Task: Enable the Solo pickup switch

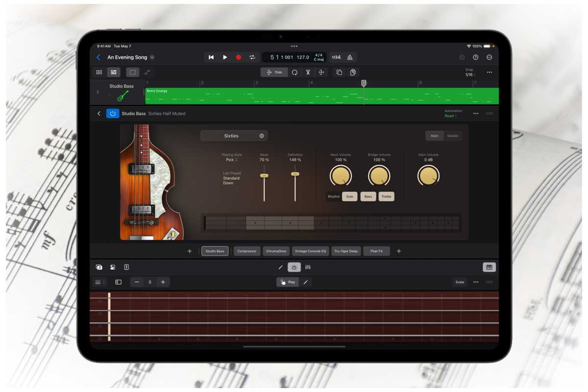Action: [x=350, y=196]
